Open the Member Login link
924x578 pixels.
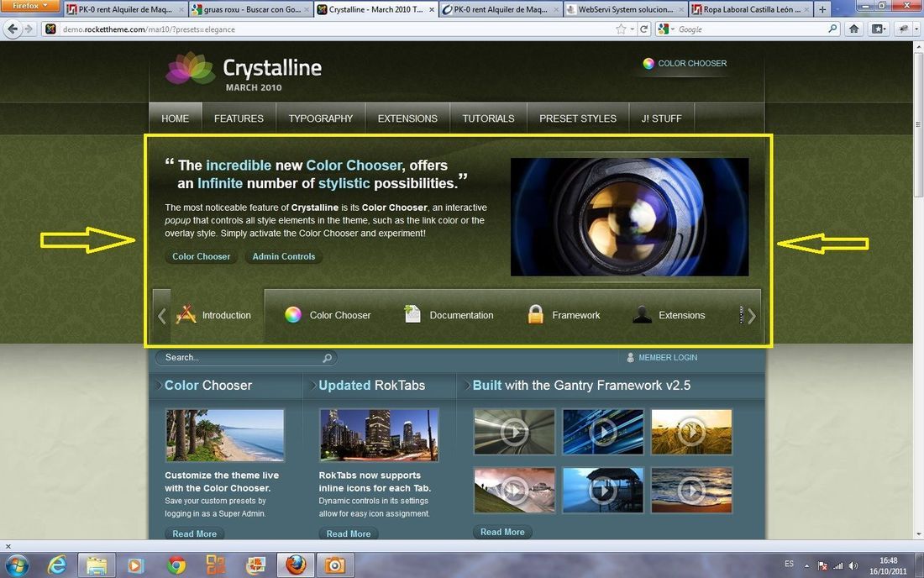[661, 358]
